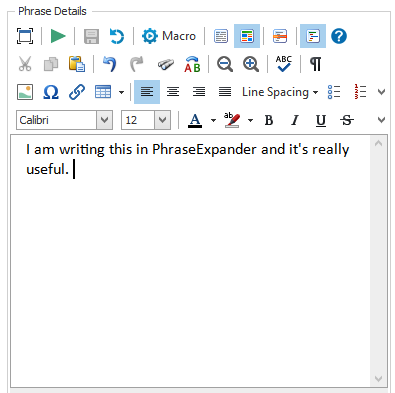This screenshot has height=393, width=395.
Task: Justify the paragraph text
Action: [x=225, y=92]
